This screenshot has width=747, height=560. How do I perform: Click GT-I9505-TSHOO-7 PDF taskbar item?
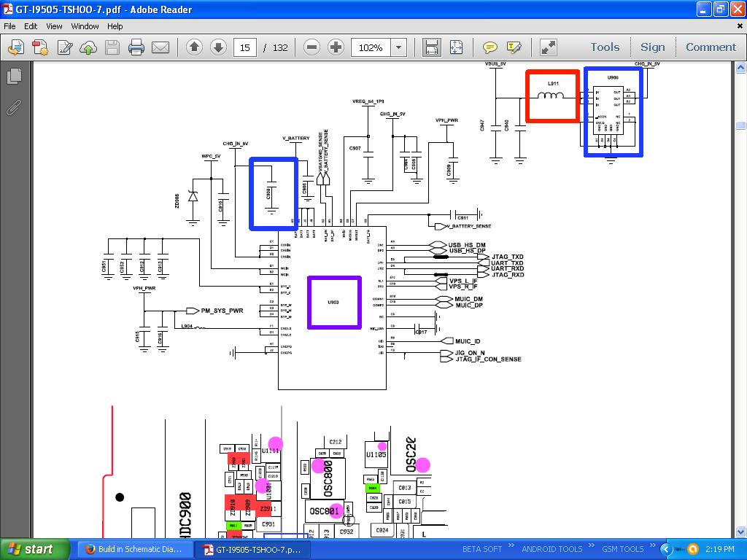pos(252,550)
